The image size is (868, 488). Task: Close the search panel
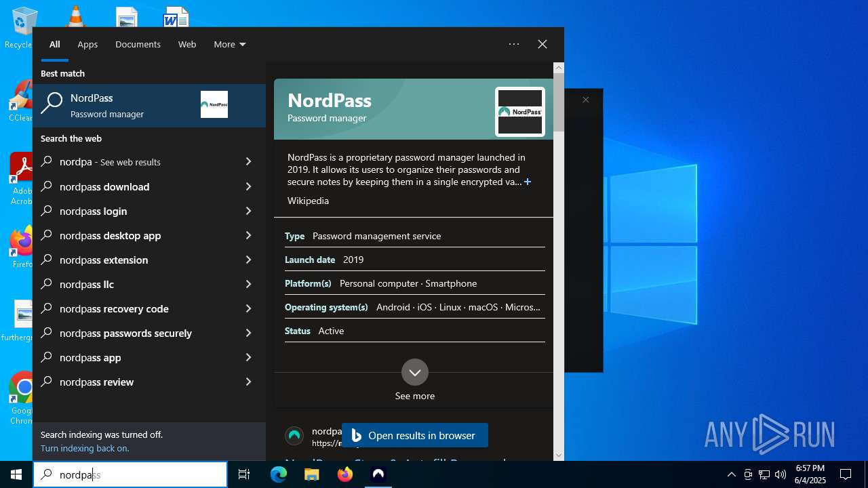[x=542, y=44]
